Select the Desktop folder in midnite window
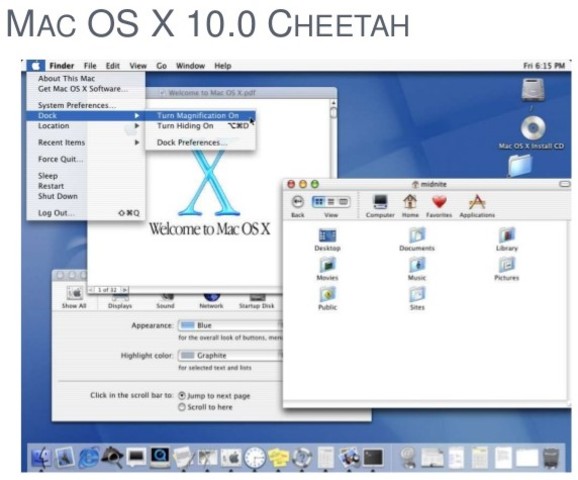Viewport: 578px width, 480px height. 327,240
